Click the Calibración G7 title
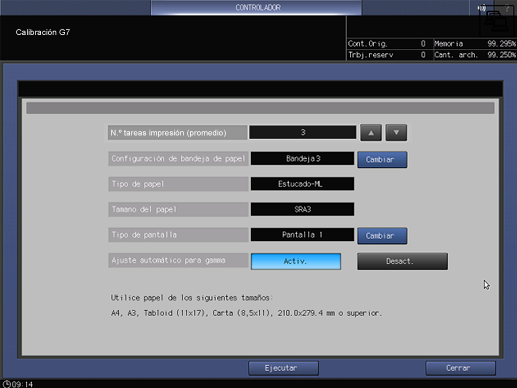Viewport: 517px width, 388px height. 43,32
